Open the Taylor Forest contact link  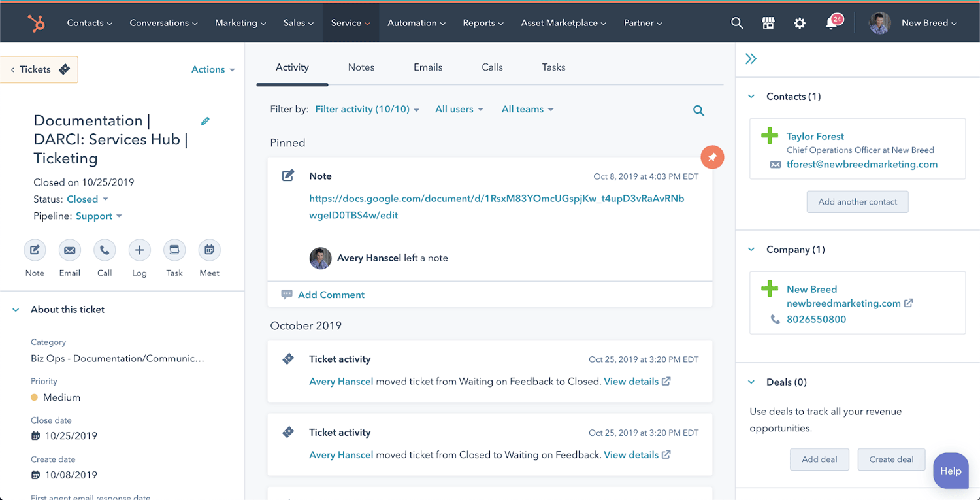[815, 136]
